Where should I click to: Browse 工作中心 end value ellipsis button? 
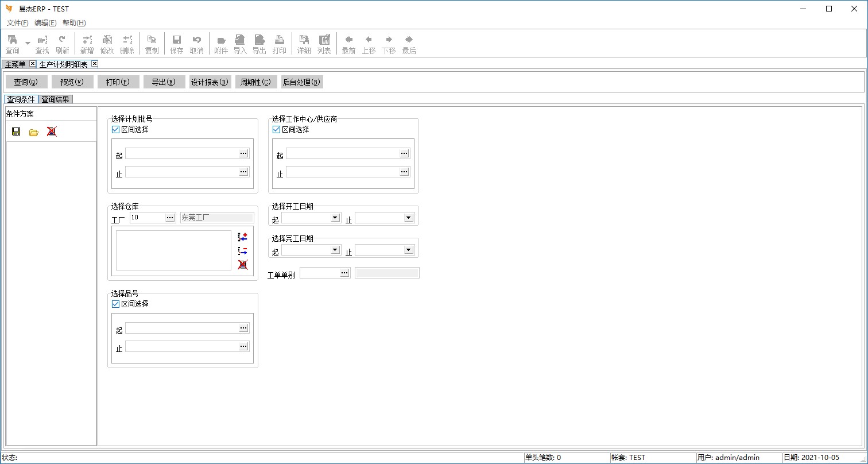point(404,172)
